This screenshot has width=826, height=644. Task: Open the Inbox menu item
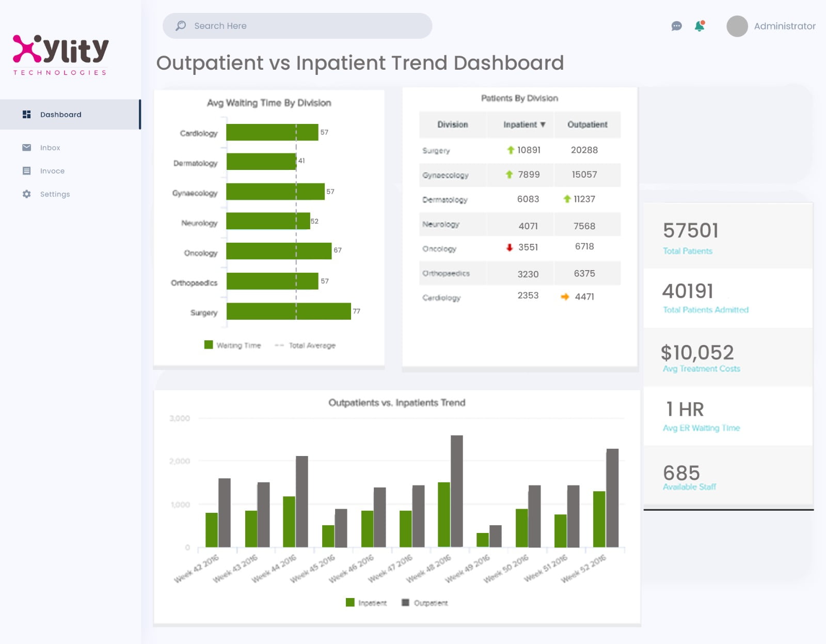click(50, 148)
